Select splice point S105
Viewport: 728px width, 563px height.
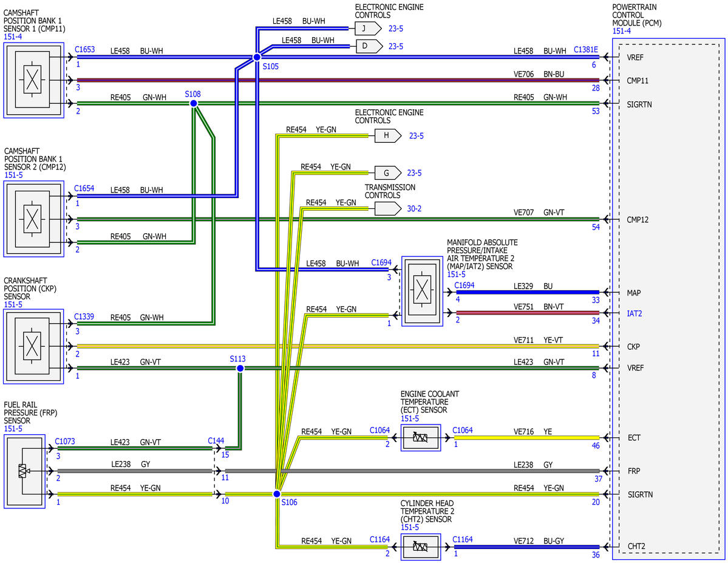(x=257, y=57)
